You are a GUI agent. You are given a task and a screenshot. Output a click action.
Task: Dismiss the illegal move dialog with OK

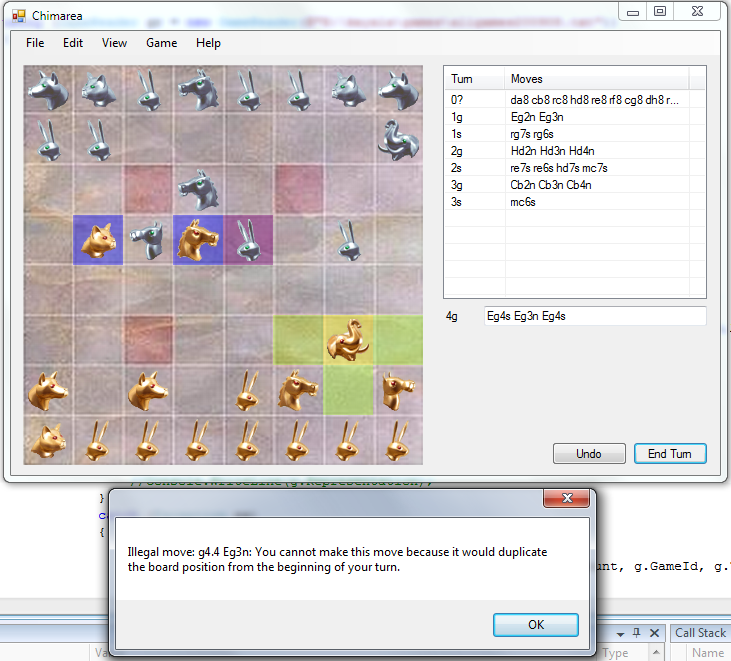[x=536, y=624]
